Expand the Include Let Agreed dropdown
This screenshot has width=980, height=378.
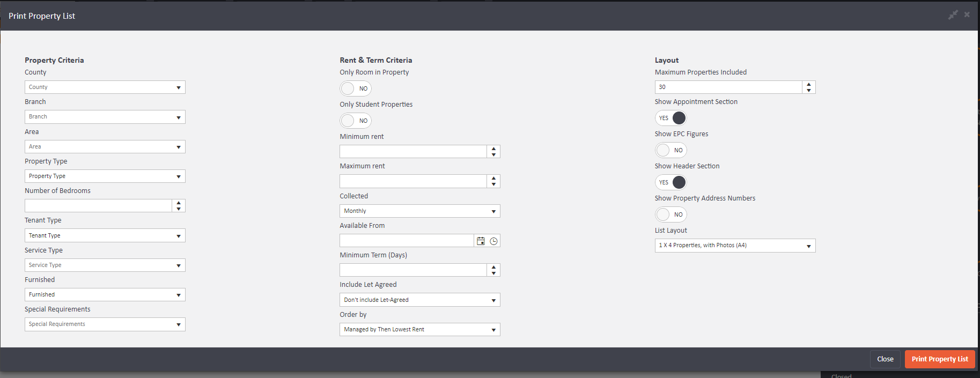[x=419, y=300]
